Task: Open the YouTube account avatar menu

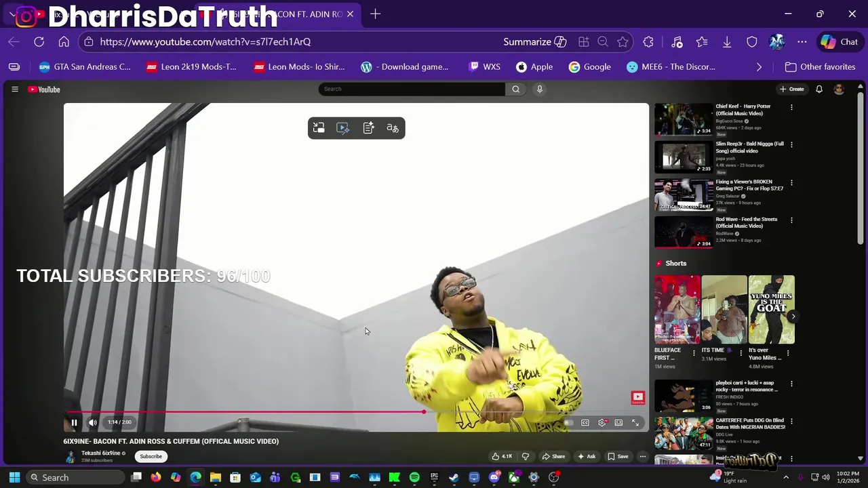Action: point(839,89)
